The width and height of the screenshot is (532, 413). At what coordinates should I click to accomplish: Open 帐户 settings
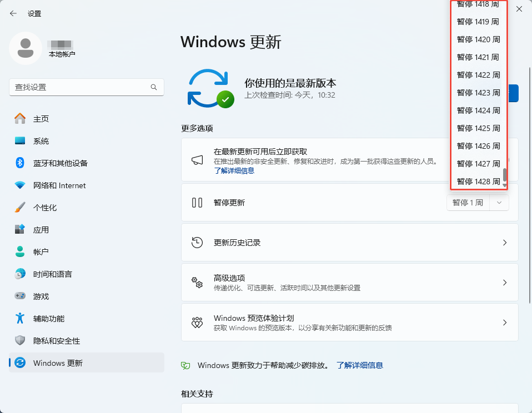point(87,252)
